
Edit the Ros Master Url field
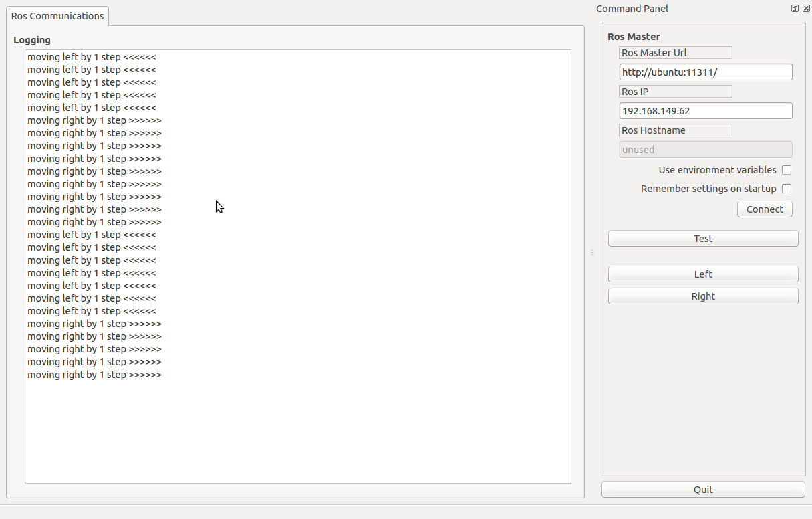tap(706, 72)
